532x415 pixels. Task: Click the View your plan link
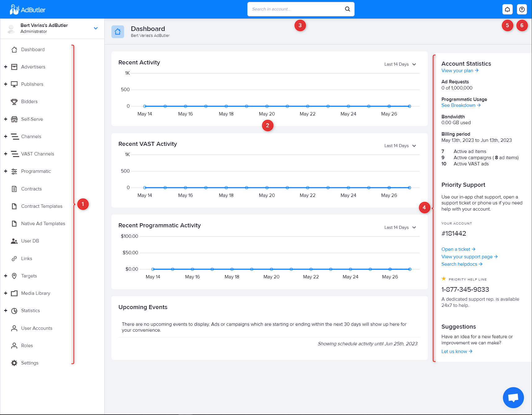[x=457, y=70]
